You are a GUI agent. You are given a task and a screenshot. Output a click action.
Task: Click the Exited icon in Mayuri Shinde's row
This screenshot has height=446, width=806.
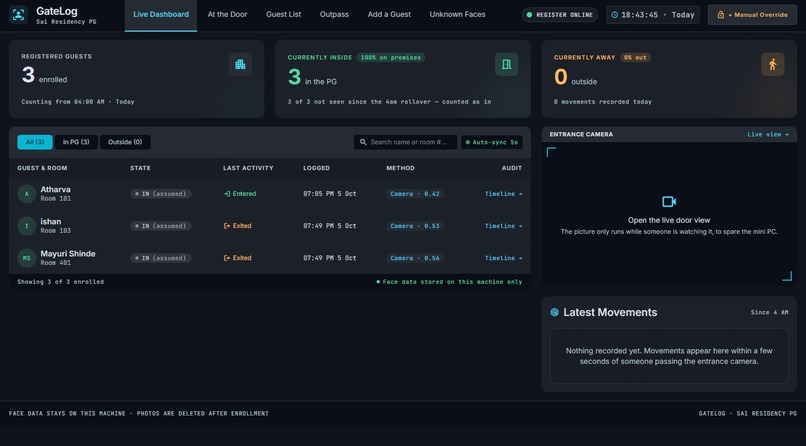pos(227,258)
